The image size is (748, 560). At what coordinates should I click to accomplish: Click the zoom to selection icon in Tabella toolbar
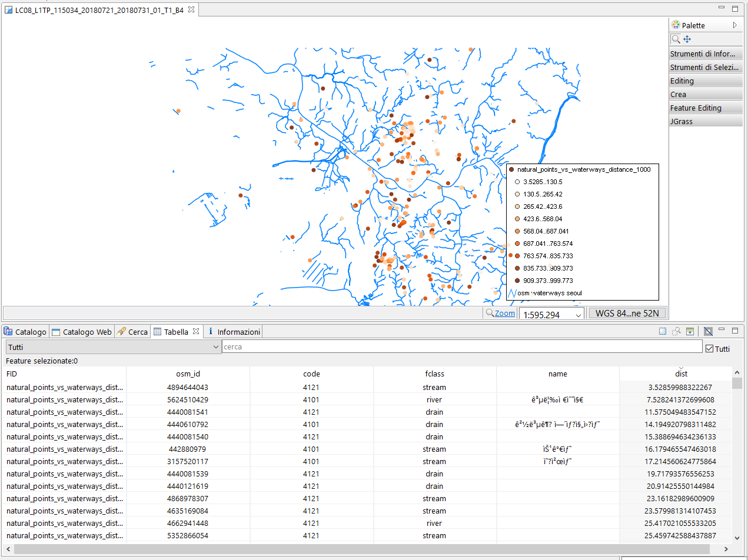pos(676,332)
